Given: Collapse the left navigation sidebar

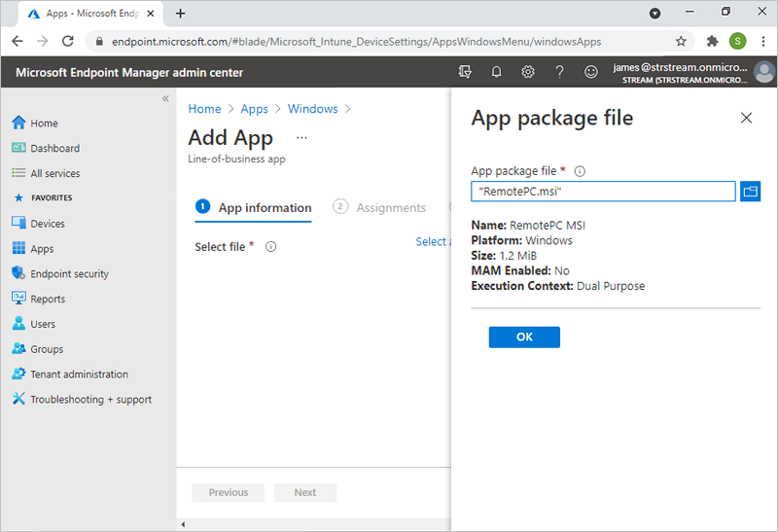Looking at the screenshot, I should click(x=165, y=99).
